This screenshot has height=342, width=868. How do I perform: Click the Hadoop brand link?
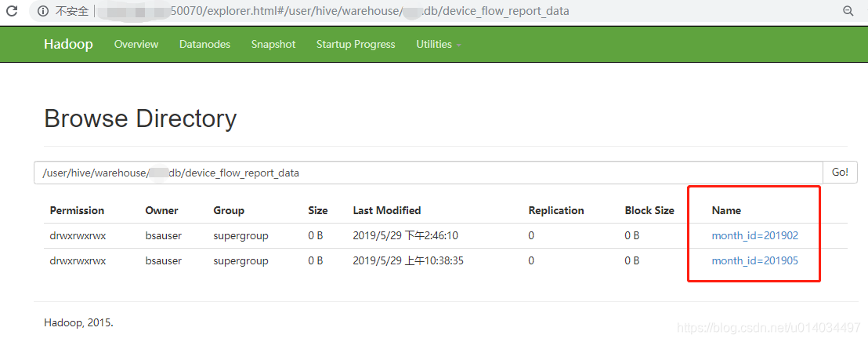[x=68, y=45]
